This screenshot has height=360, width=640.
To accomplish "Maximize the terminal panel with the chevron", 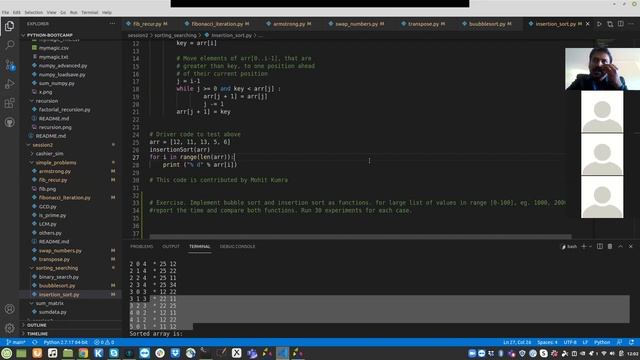I will [x=620, y=247].
